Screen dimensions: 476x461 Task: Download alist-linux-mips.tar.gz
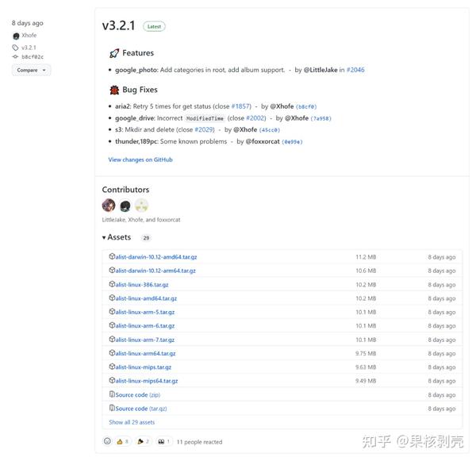point(144,367)
